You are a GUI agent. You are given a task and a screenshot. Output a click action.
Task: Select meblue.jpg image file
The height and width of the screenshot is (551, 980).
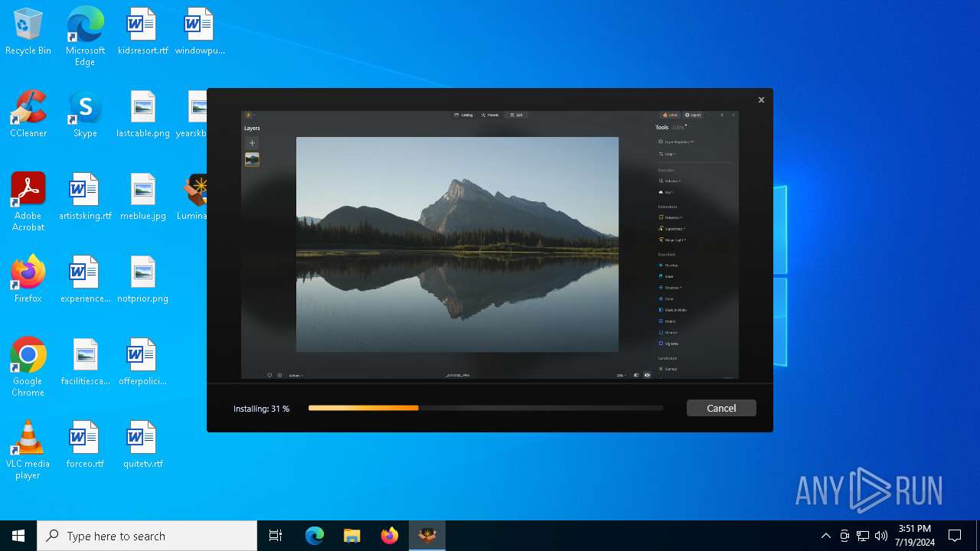click(x=142, y=197)
